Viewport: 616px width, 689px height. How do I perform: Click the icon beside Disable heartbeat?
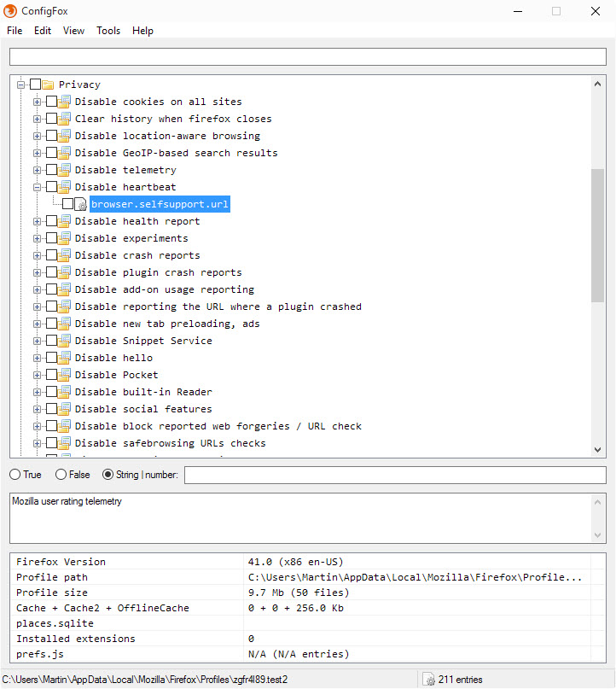coord(64,187)
